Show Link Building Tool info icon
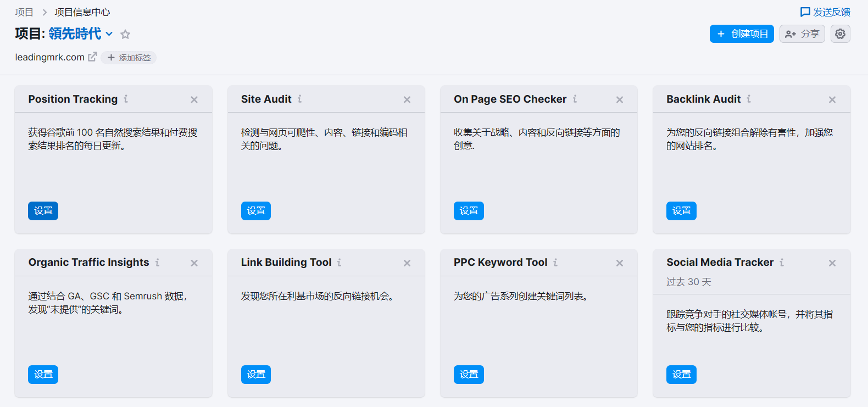 (x=340, y=263)
